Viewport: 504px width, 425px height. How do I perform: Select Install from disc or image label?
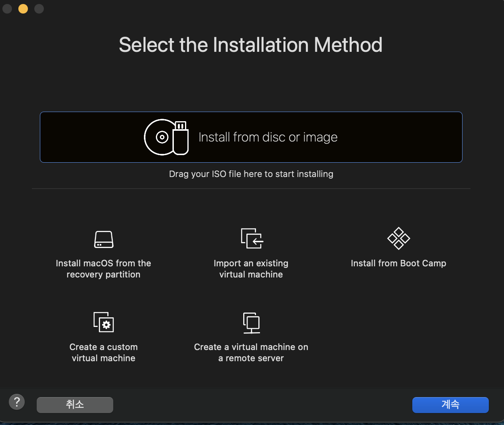pyautogui.click(x=268, y=137)
